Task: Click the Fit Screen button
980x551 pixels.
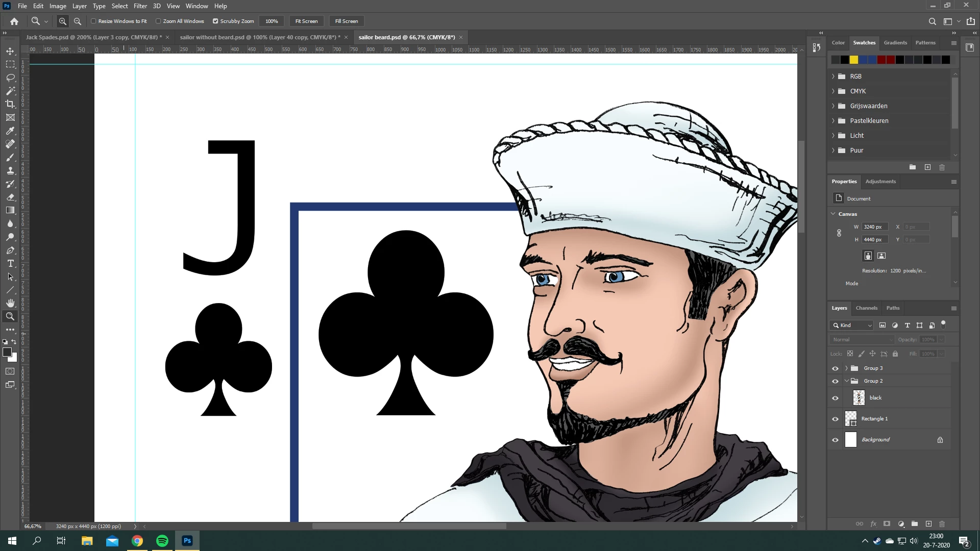Action: pos(306,21)
